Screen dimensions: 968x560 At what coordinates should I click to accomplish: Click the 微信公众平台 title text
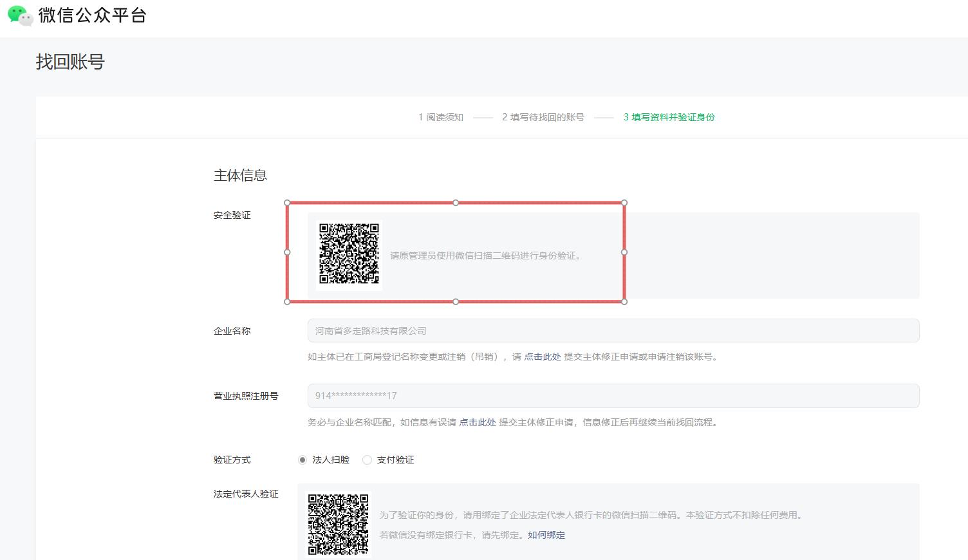(x=93, y=15)
